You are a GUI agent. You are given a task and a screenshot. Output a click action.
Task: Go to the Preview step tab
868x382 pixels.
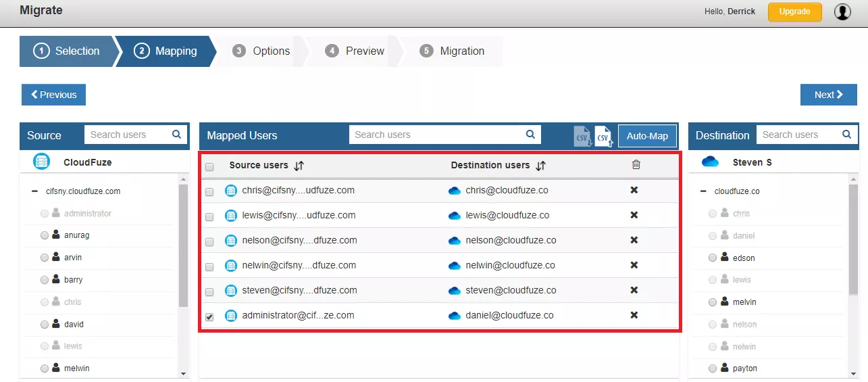point(355,51)
